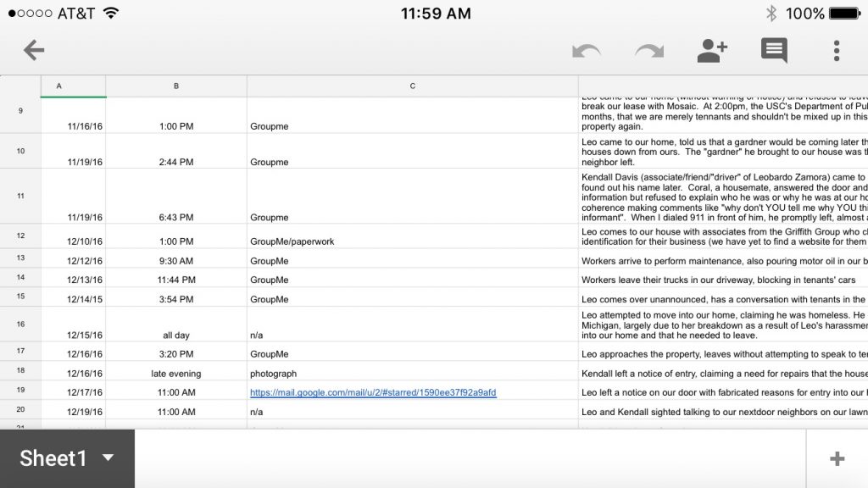The height and width of the screenshot is (488, 868).
Task: Open the mail.google.com starred link
Action: (x=373, y=392)
